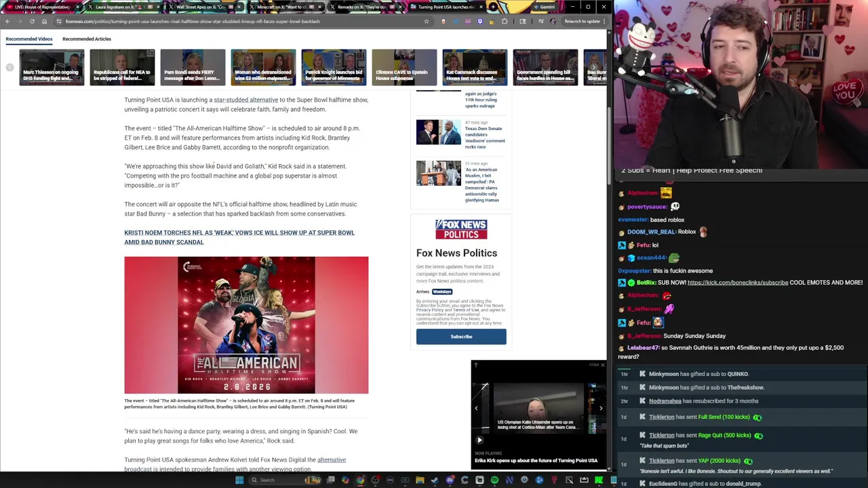Open Clintons CAVE to Epstein video thumbnail
This screenshot has height=488, width=868.
point(404,67)
